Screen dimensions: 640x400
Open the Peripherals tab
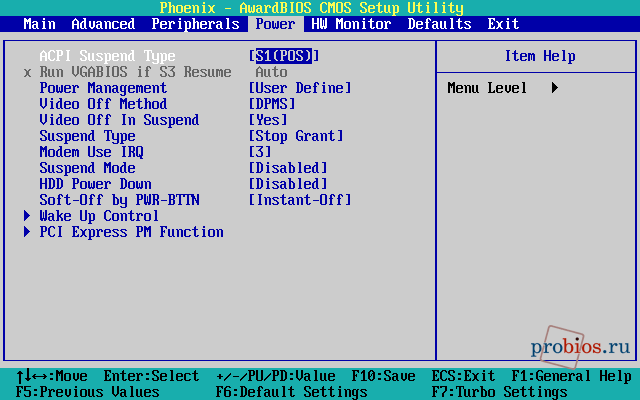tap(196, 24)
